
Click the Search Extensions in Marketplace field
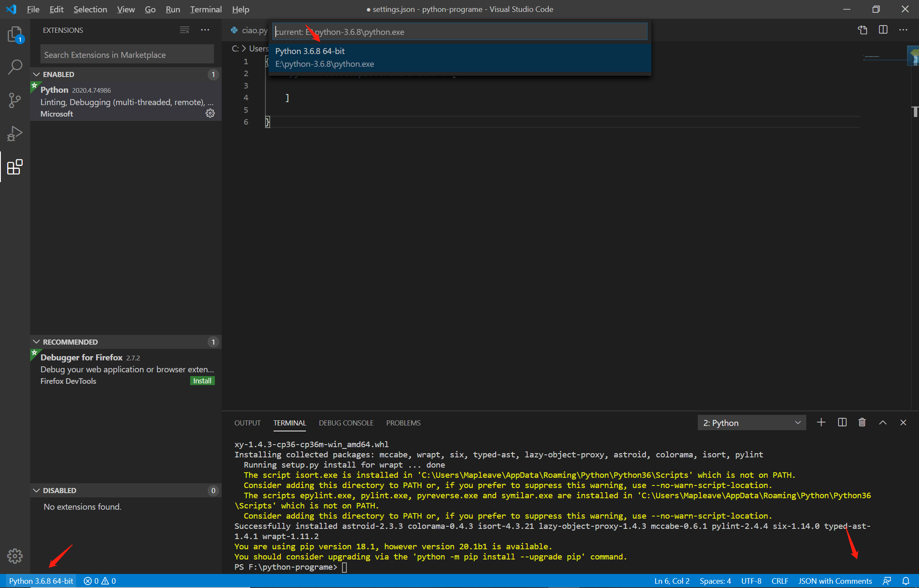126,54
